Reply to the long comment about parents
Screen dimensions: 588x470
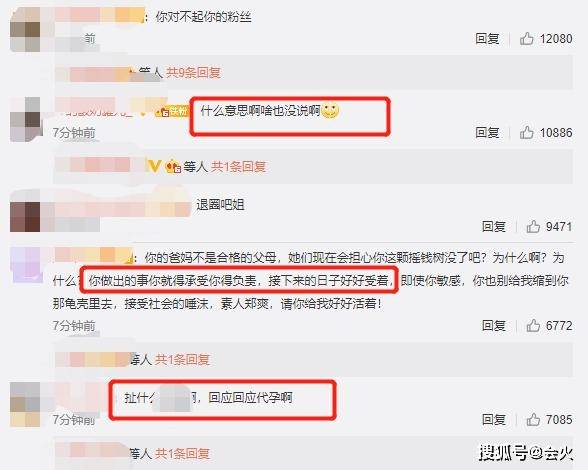494,326
